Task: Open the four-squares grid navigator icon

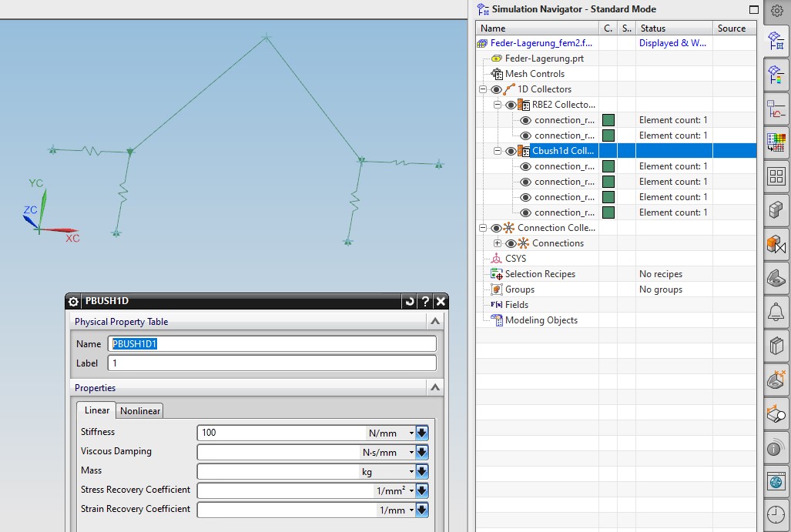Action: [776, 176]
